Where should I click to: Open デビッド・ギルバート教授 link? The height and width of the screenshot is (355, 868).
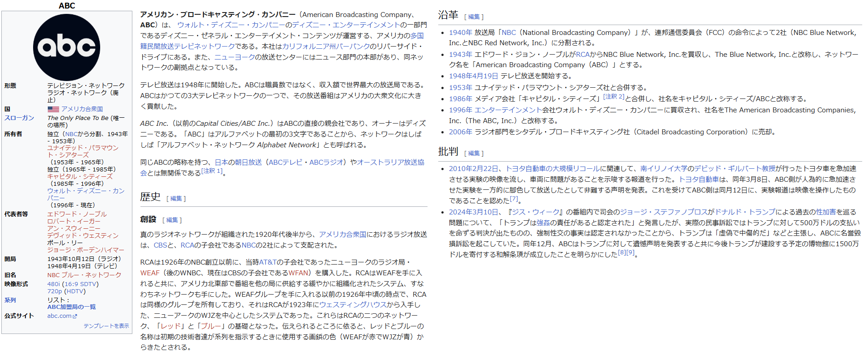coord(735,168)
